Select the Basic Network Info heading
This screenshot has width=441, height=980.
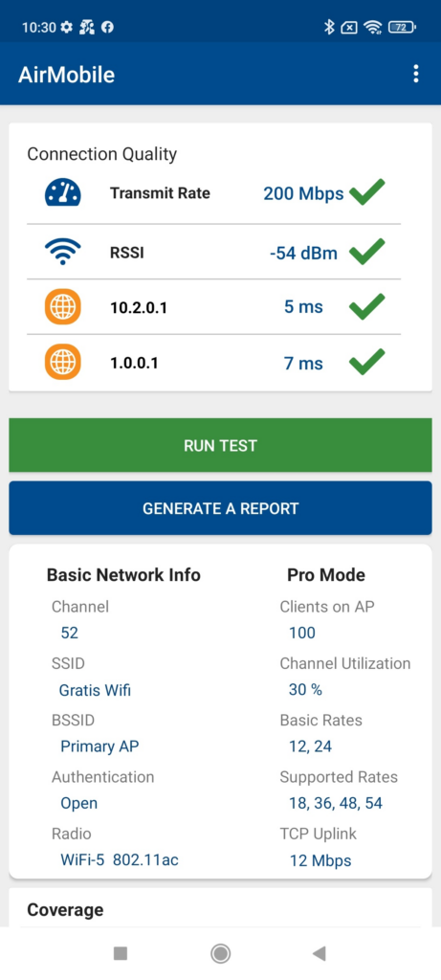(123, 575)
